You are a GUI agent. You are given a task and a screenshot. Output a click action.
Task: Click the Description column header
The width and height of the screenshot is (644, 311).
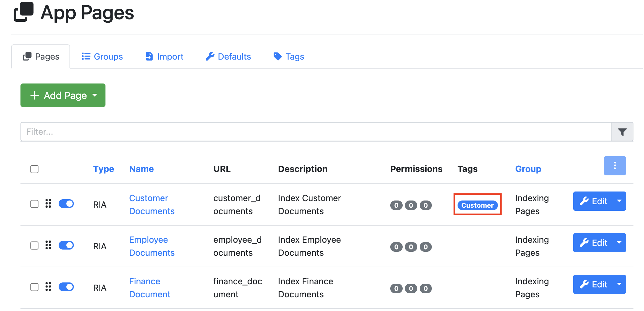click(x=303, y=169)
